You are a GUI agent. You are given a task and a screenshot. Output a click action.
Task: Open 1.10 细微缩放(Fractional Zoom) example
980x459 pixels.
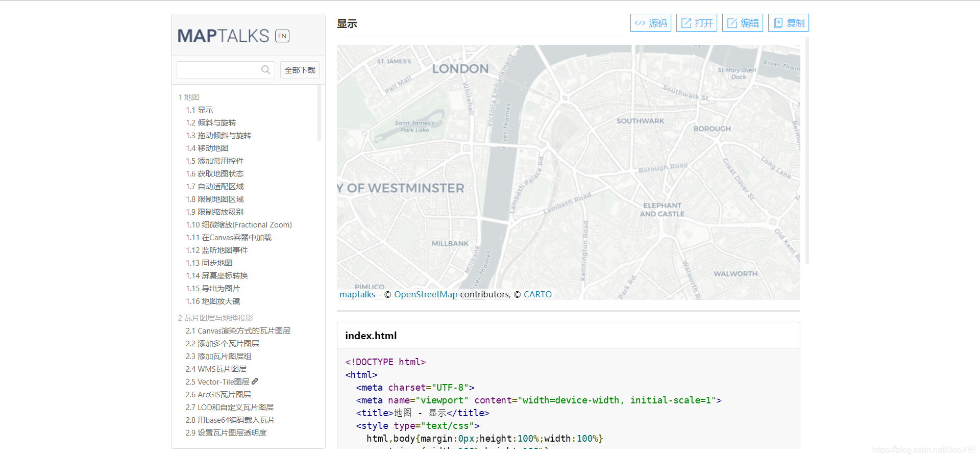[x=239, y=224]
